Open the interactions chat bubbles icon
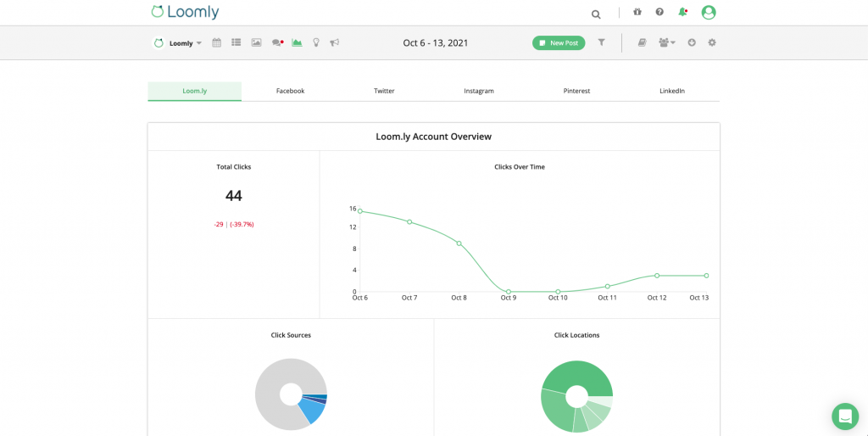 coord(277,42)
